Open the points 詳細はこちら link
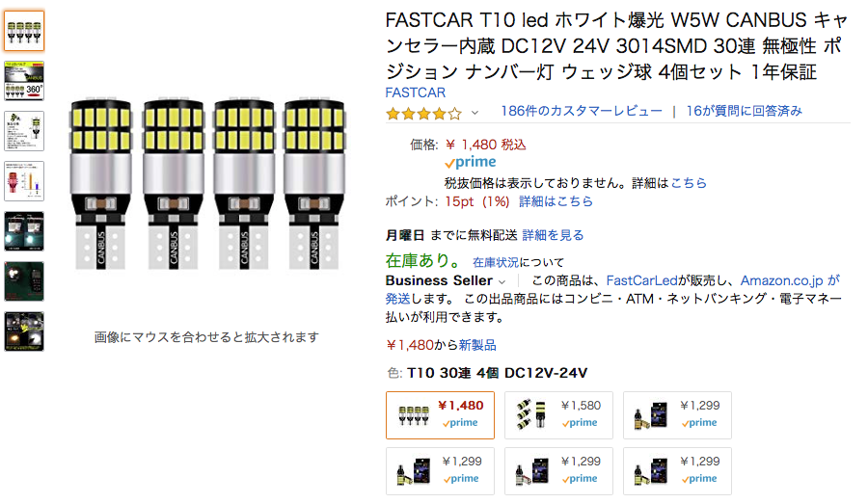 [x=556, y=202]
